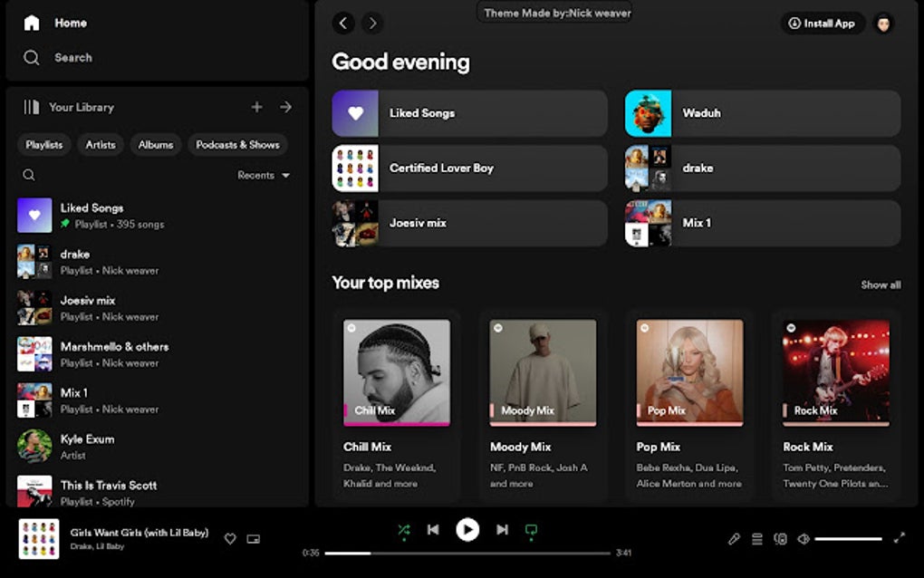Mute with the speaker icon
Image resolution: width=924 pixels, height=578 pixels.
(804, 538)
